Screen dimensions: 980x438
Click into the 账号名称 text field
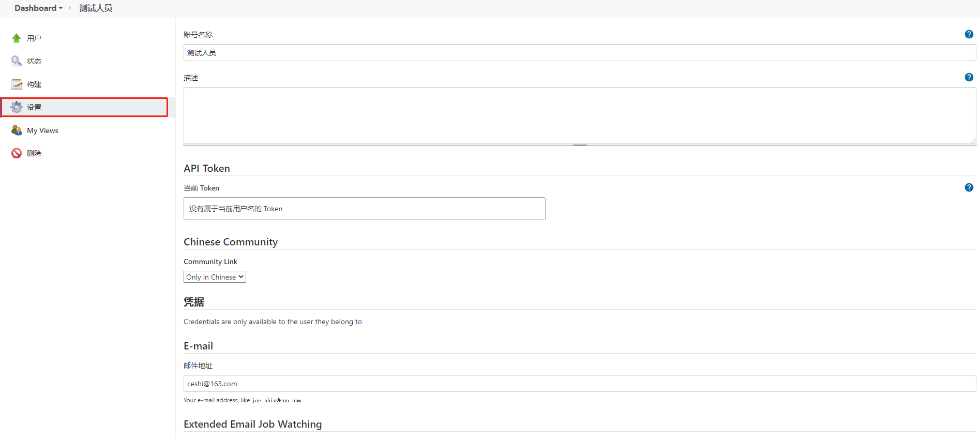point(579,53)
